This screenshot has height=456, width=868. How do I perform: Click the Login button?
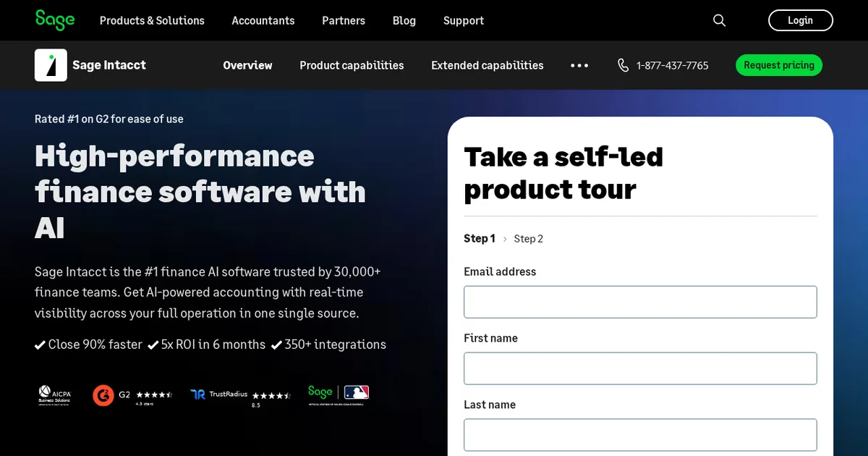point(801,20)
